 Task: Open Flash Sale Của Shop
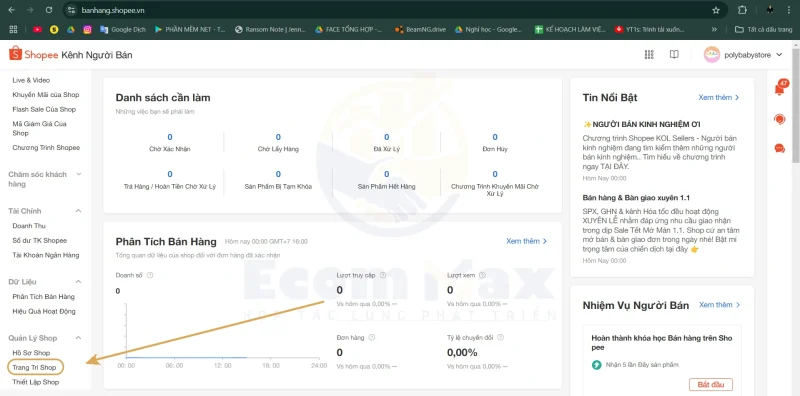click(44, 109)
